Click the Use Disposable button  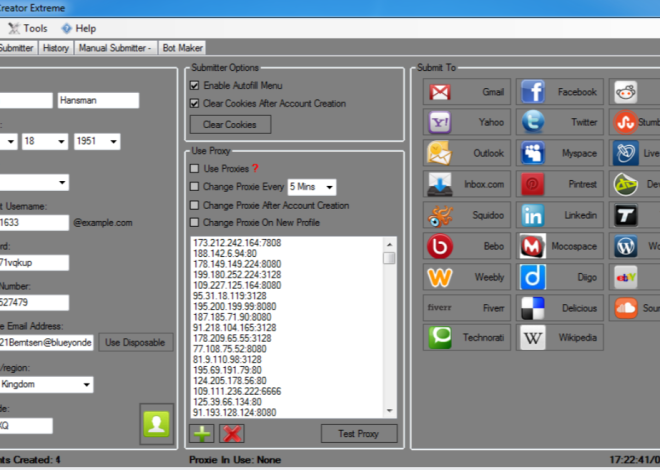click(x=135, y=343)
